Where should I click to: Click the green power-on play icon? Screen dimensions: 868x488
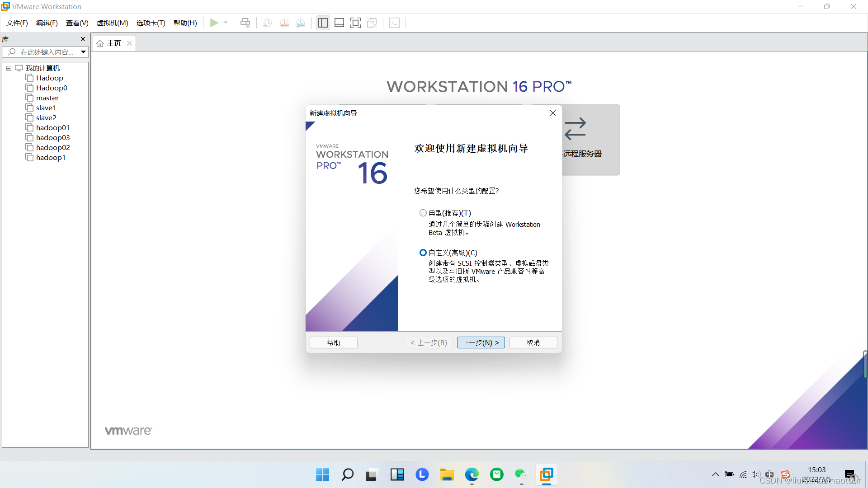click(214, 23)
